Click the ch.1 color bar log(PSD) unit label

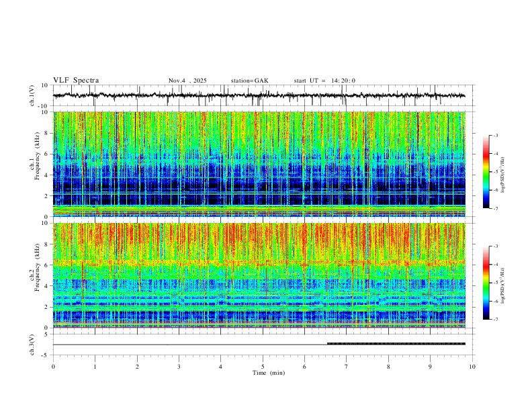click(x=503, y=175)
